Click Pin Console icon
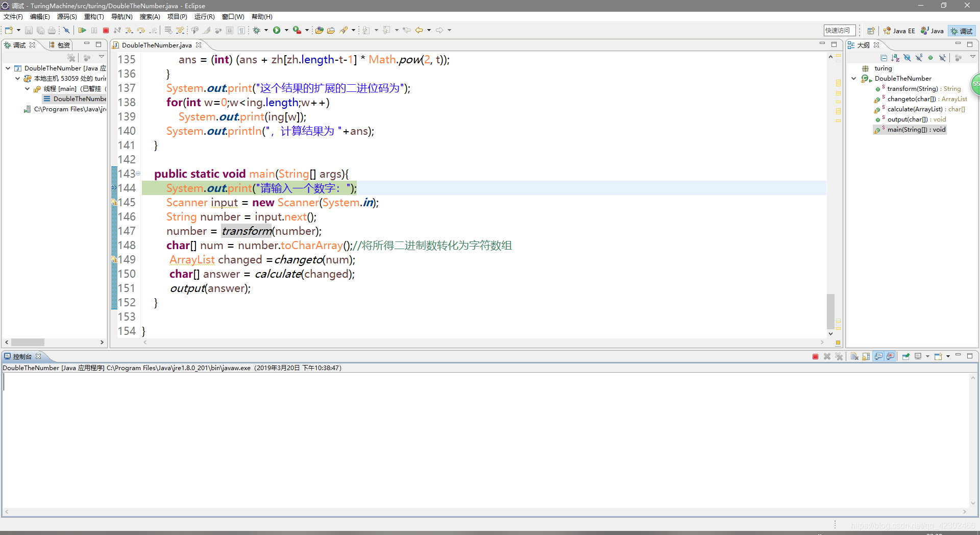 point(906,356)
